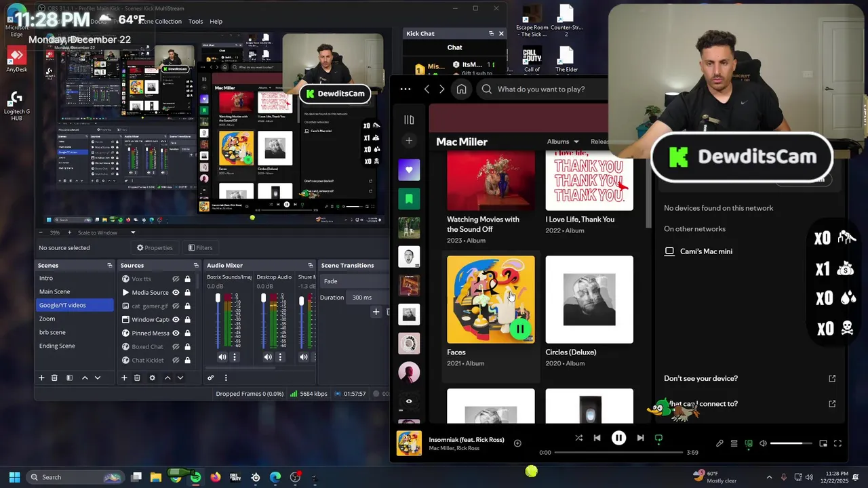
Task: Adjust the Spotify volume slider
Action: (x=791, y=443)
